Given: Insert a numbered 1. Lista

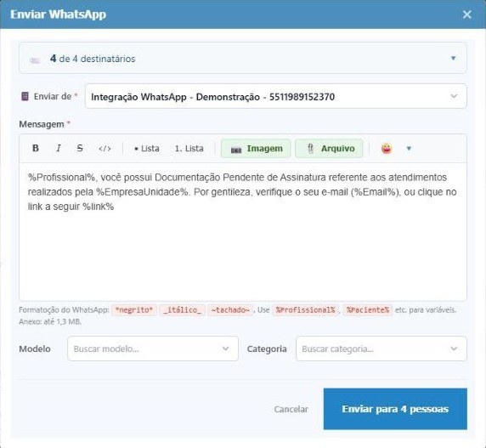Looking at the screenshot, I should (x=189, y=149).
